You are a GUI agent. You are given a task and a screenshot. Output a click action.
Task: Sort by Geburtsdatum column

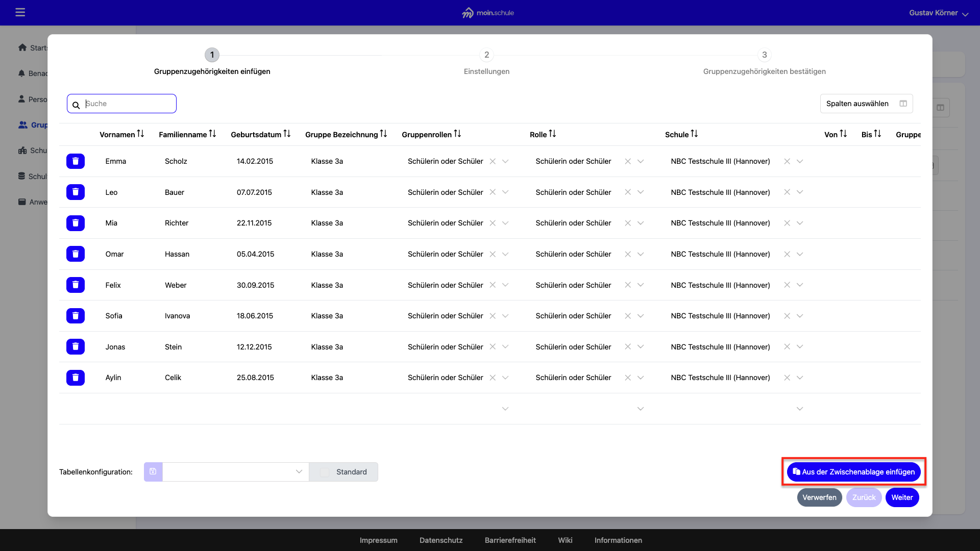287,134
